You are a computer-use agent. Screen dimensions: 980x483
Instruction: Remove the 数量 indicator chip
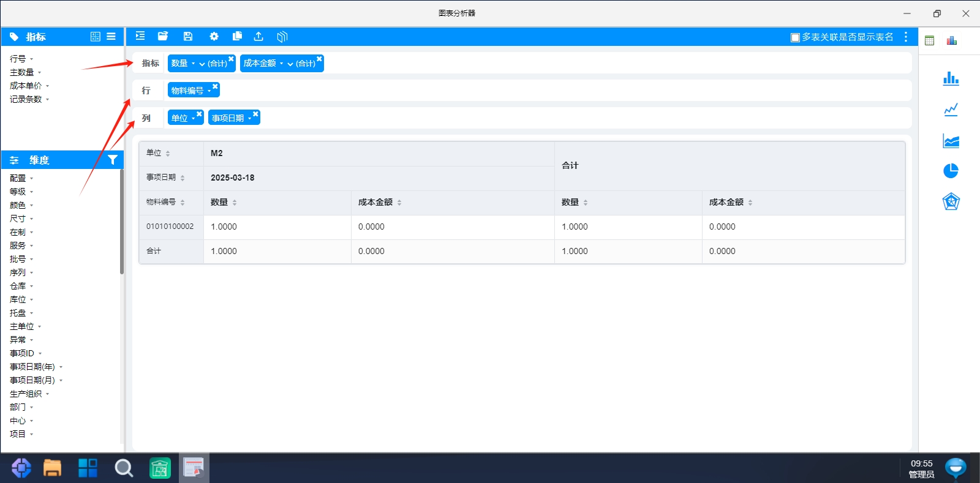(231, 59)
